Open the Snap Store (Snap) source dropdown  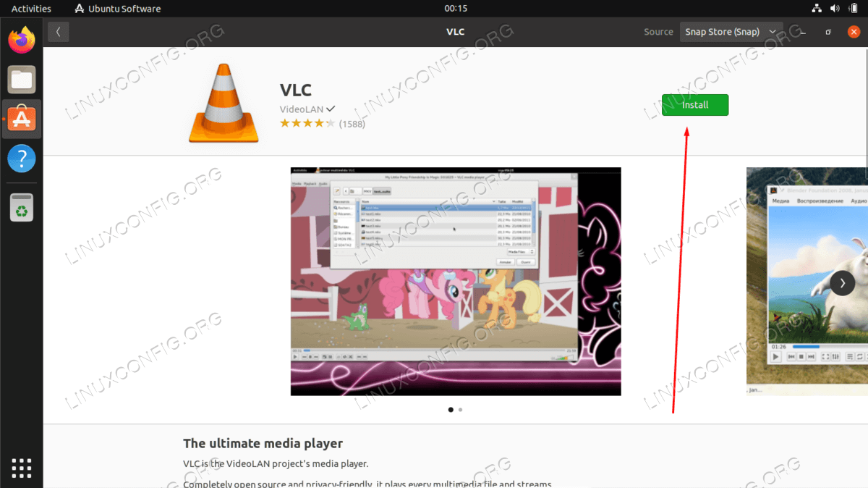[x=731, y=32]
